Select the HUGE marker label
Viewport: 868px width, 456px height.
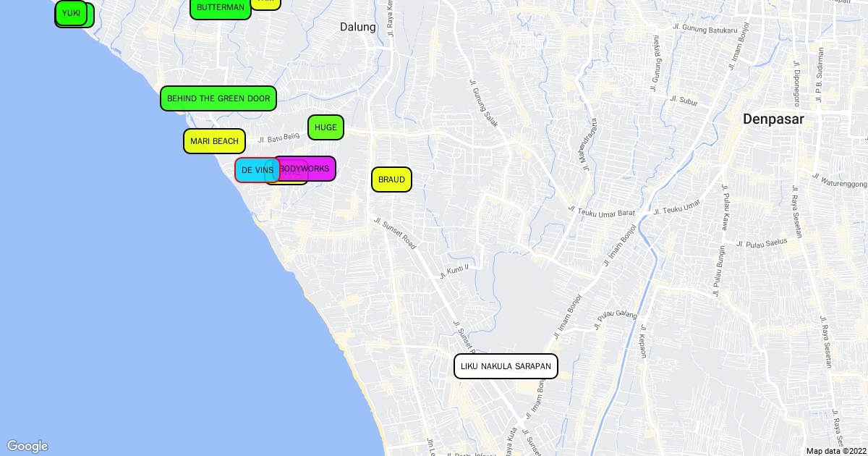coord(325,127)
